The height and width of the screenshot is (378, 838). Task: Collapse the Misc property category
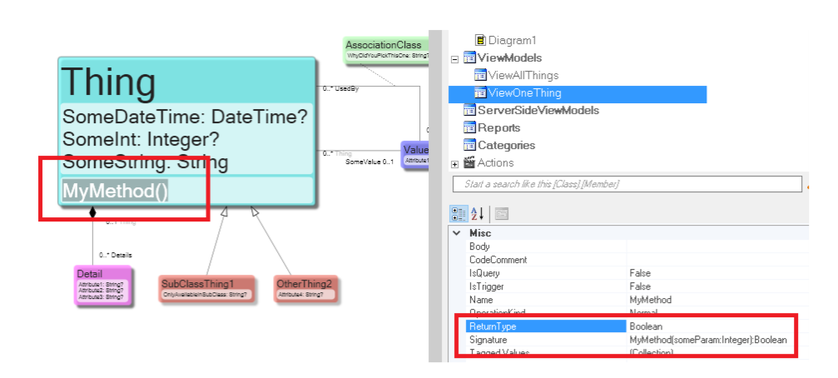pyautogui.click(x=457, y=233)
